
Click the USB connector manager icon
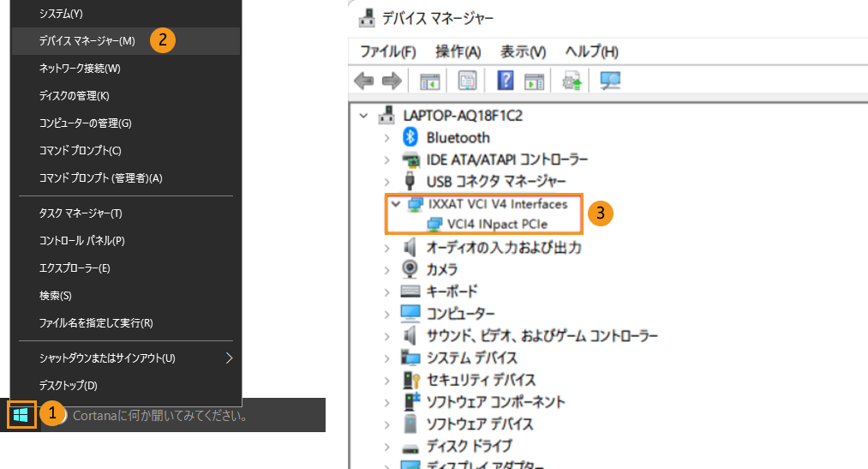point(410,181)
